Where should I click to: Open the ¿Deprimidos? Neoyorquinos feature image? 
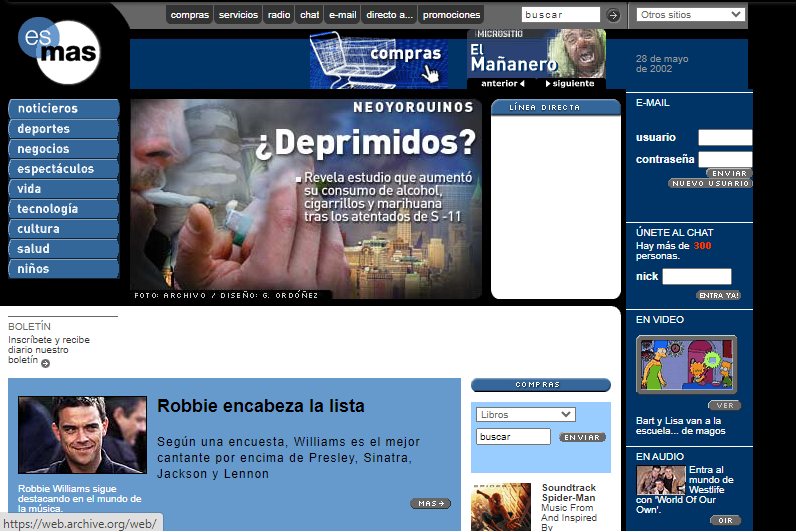pos(306,199)
